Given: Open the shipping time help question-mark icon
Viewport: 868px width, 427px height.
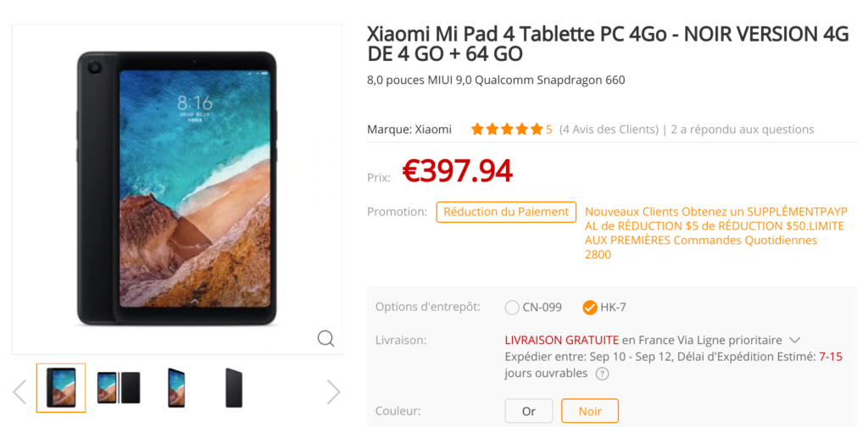Looking at the screenshot, I should [x=603, y=374].
